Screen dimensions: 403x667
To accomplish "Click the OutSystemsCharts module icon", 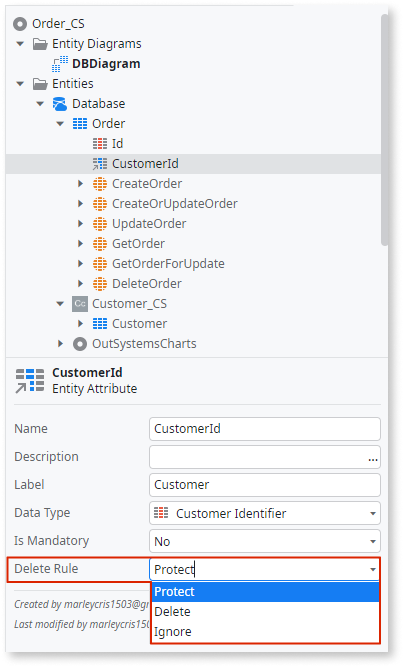I will (x=80, y=344).
